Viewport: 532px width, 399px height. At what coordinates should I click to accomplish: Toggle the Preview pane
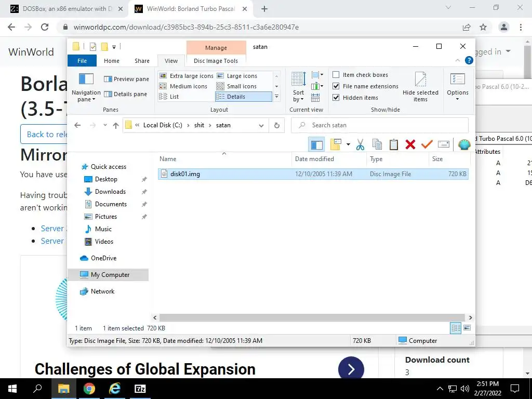126,79
